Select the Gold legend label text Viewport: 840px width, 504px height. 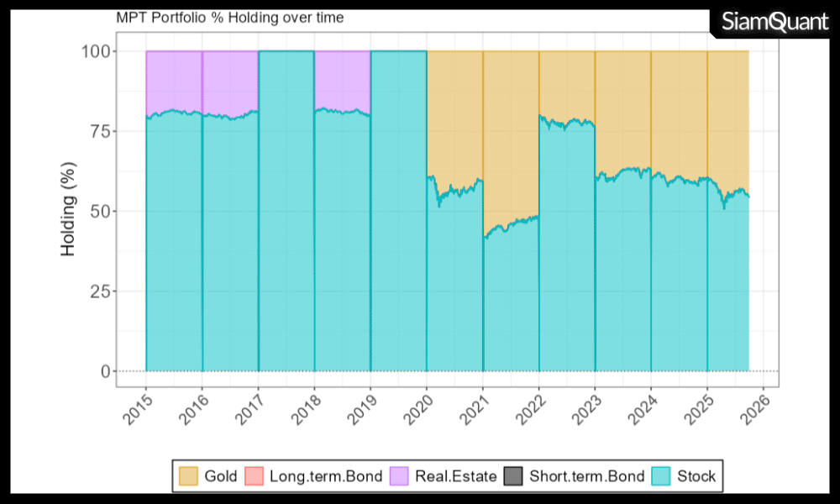221,476
